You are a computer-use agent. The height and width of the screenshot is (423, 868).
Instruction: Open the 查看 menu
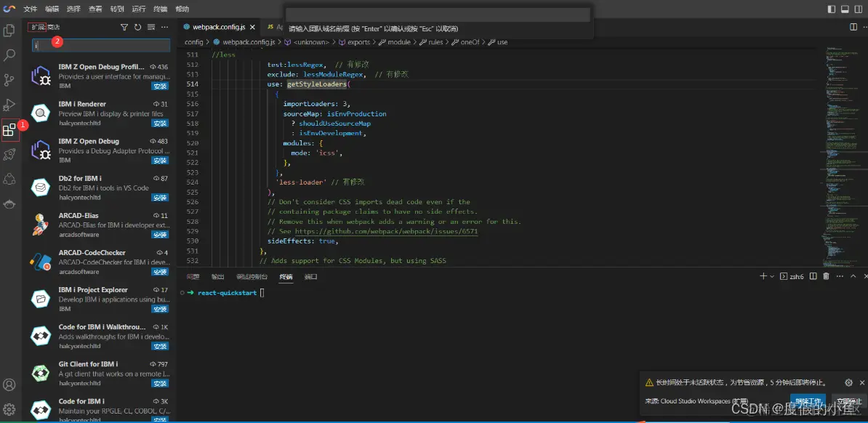pyautogui.click(x=95, y=9)
